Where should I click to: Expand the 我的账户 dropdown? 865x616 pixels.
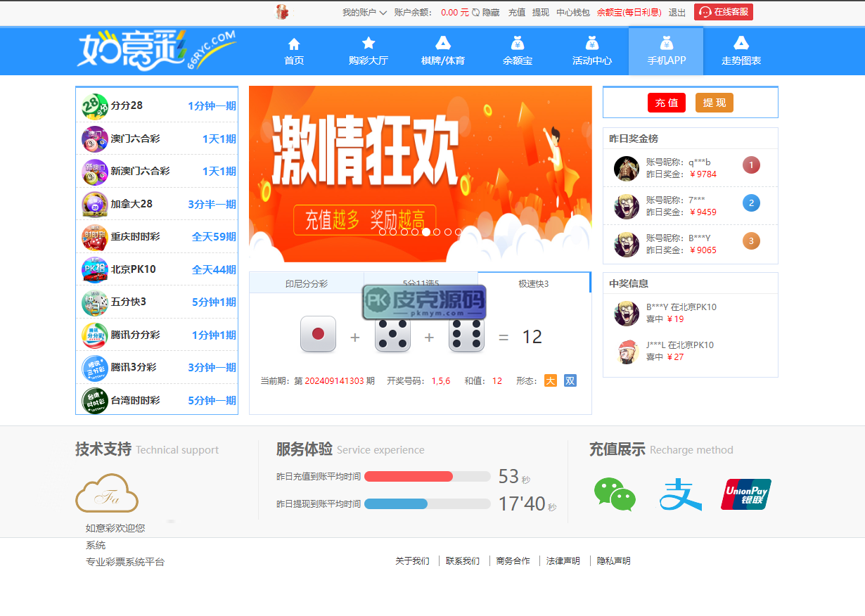point(364,13)
